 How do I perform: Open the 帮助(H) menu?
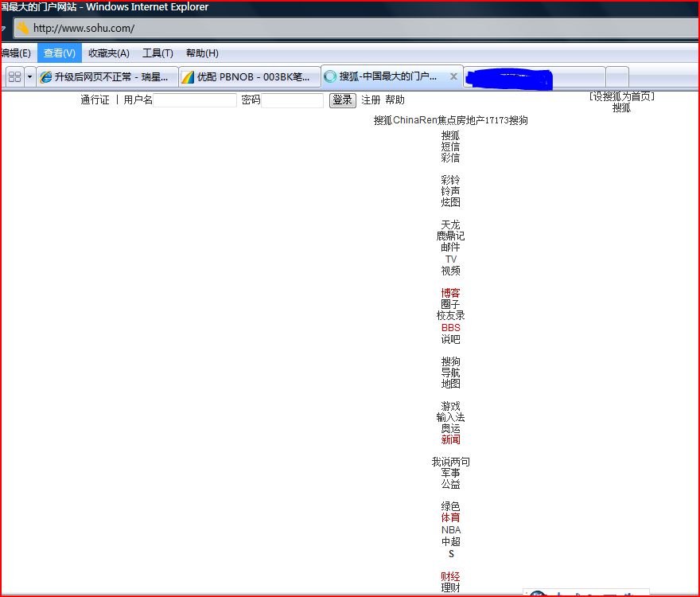(x=202, y=53)
